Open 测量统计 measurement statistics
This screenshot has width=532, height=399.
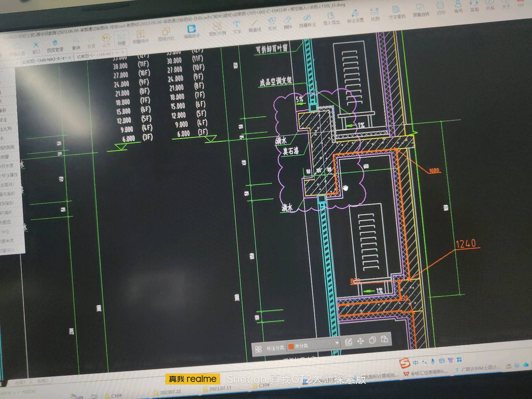coord(141,37)
